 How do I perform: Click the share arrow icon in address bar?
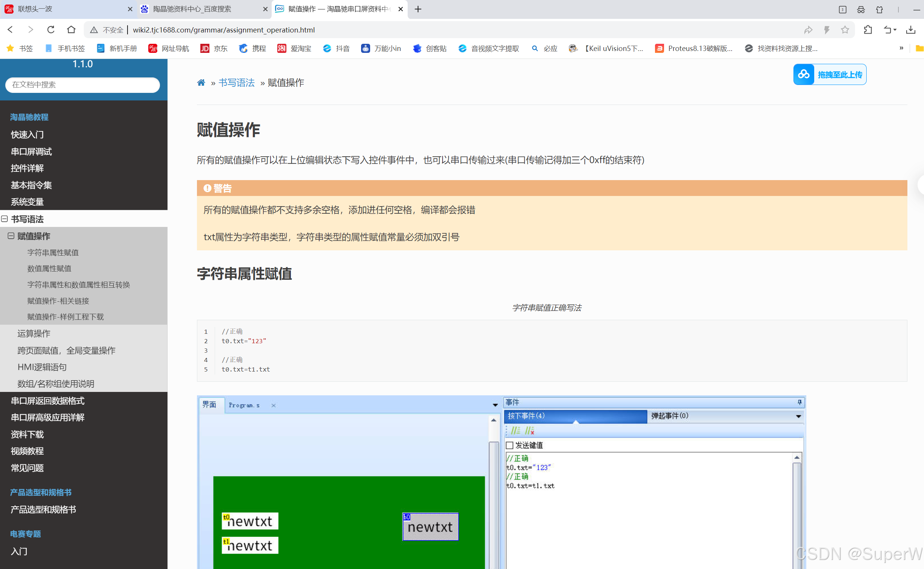808,30
